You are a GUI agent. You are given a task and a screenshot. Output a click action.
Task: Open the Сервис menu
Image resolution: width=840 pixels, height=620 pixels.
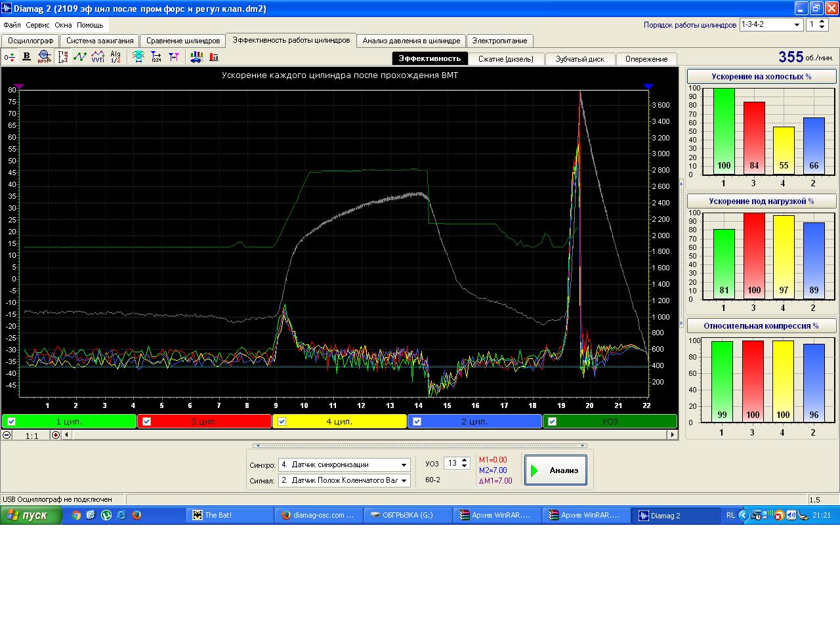click(37, 25)
